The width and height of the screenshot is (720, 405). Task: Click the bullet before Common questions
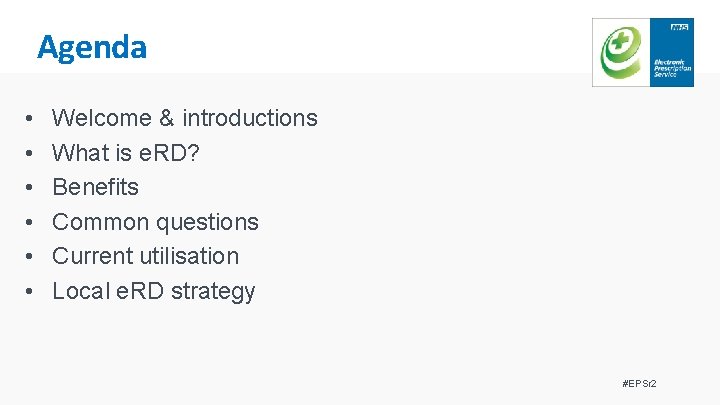click(x=33, y=222)
